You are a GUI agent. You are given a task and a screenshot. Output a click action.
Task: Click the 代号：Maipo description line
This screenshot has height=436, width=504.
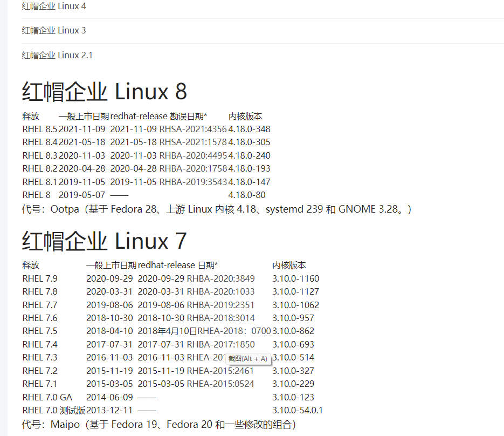pyautogui.click(x=159, y=425)
